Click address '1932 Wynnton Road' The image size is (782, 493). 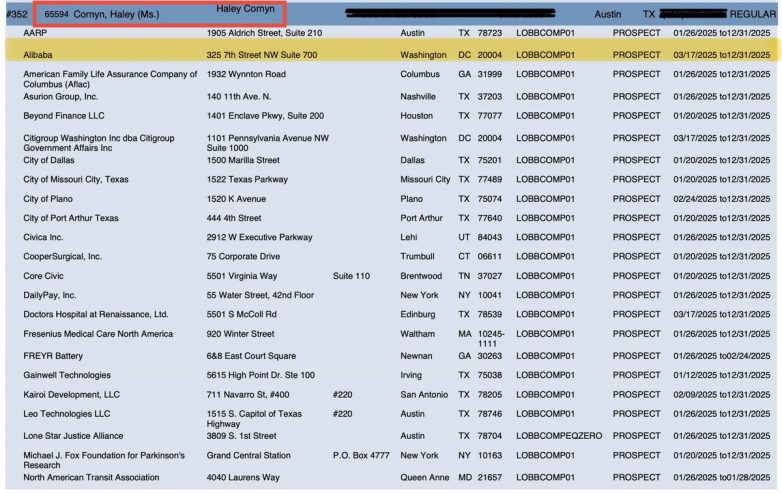246,74
